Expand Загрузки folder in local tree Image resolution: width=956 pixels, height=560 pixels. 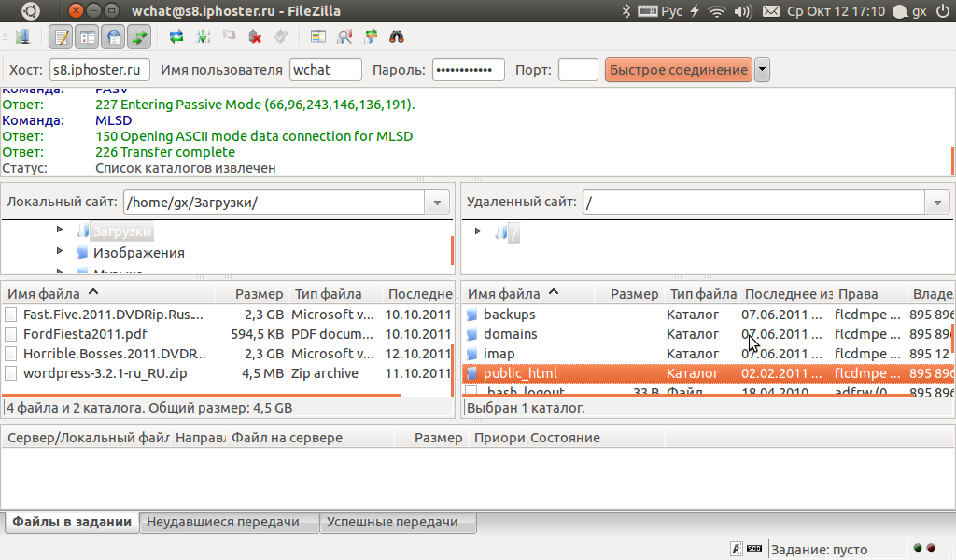60,230
